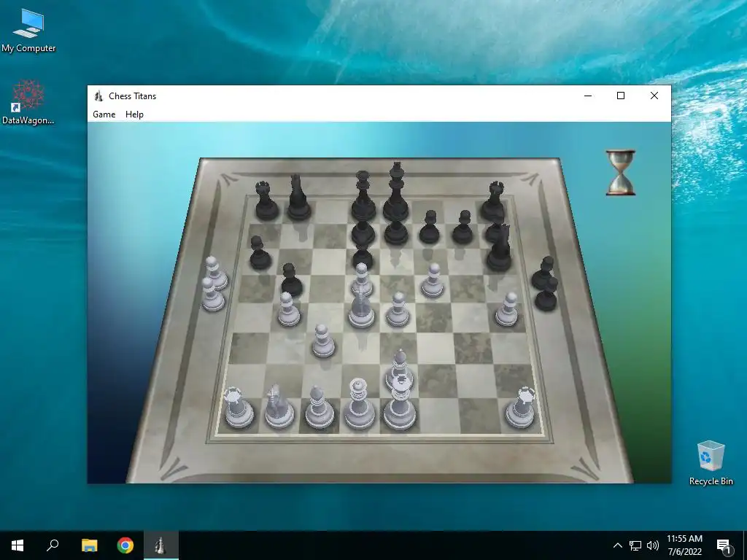Click the black knight next to the top-left rook
The image size is (747, 560).
coord(298,198)
